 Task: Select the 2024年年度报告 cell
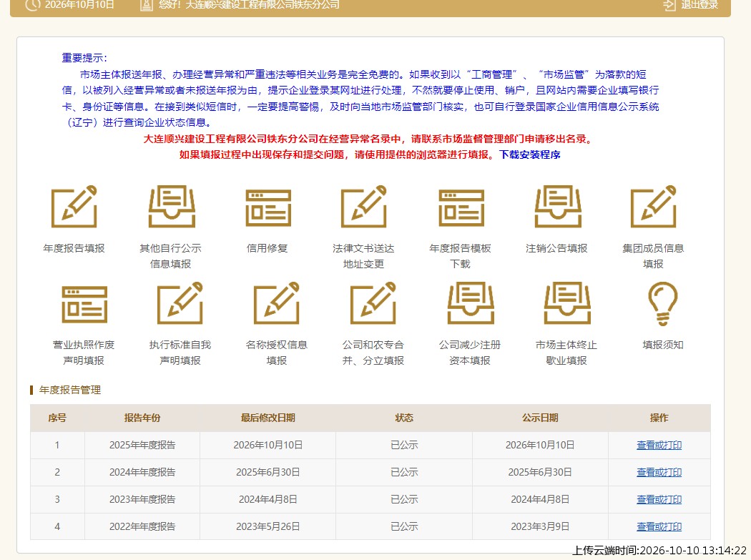click(x=142, y=472)
